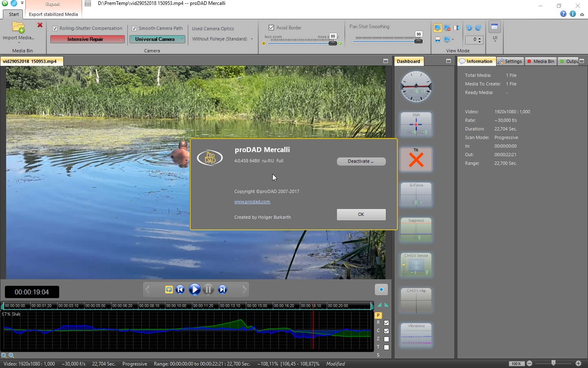Viewport: 588px width, 368px height.
Task: Switch to Export stabilized Media tab
Action: pyautogui.click(x=53, y=14)
